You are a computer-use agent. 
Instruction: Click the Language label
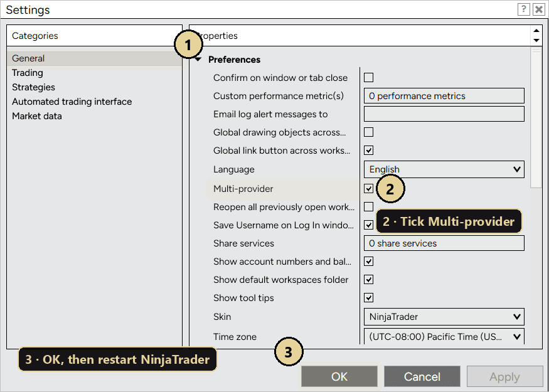coord(233,169)
